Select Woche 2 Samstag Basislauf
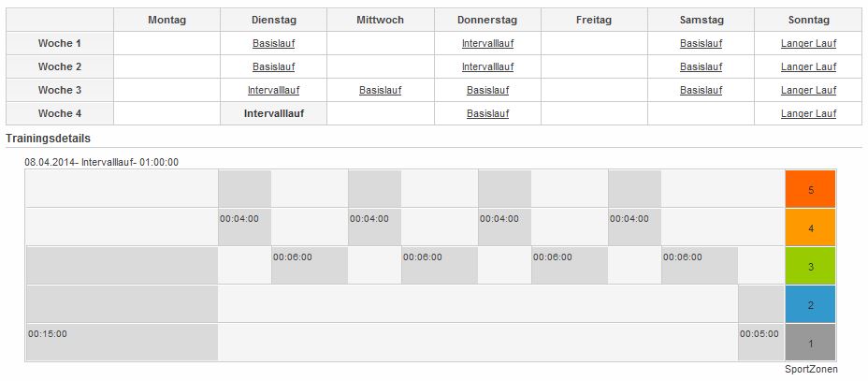This screenshot has width=868, height=381. [701, 66]
